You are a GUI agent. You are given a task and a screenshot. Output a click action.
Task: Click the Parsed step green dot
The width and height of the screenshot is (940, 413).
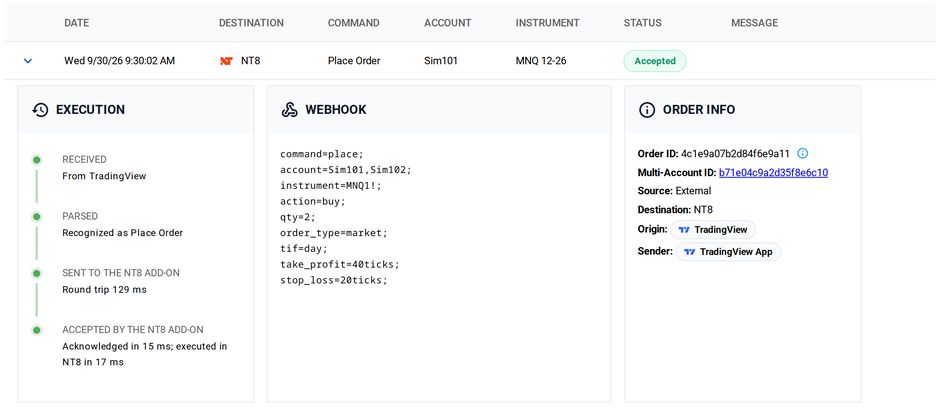click(37, 216)
